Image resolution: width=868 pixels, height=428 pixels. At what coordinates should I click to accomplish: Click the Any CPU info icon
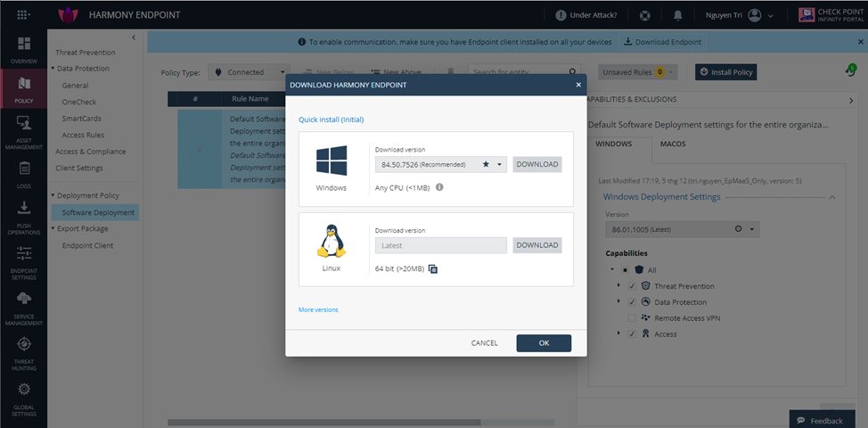pos(439,187)
